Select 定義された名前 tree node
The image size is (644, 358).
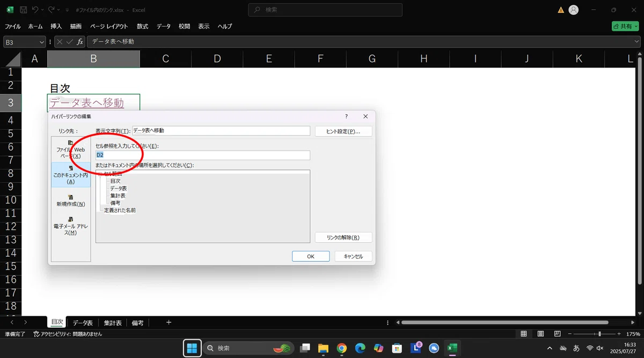point(120,211)
